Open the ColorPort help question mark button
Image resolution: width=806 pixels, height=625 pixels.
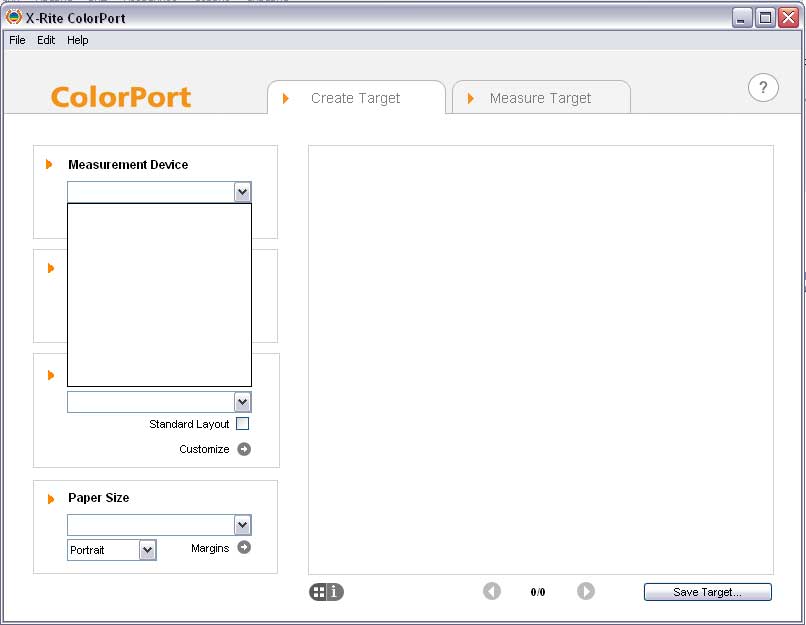pyautogui.click(x=763, y=88)
